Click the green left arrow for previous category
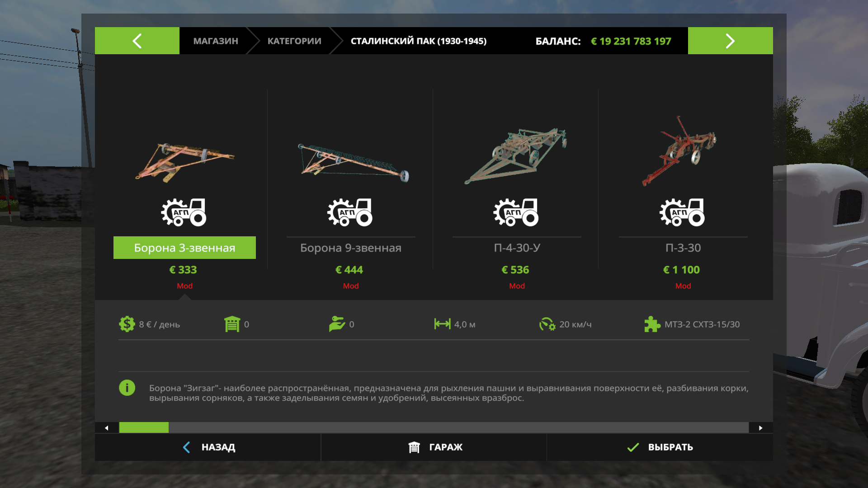 [x=137, y=41]
